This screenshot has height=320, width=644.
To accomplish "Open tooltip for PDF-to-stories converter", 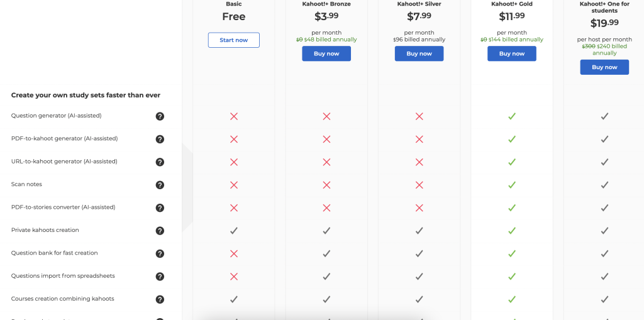I will tap(160, 208).
